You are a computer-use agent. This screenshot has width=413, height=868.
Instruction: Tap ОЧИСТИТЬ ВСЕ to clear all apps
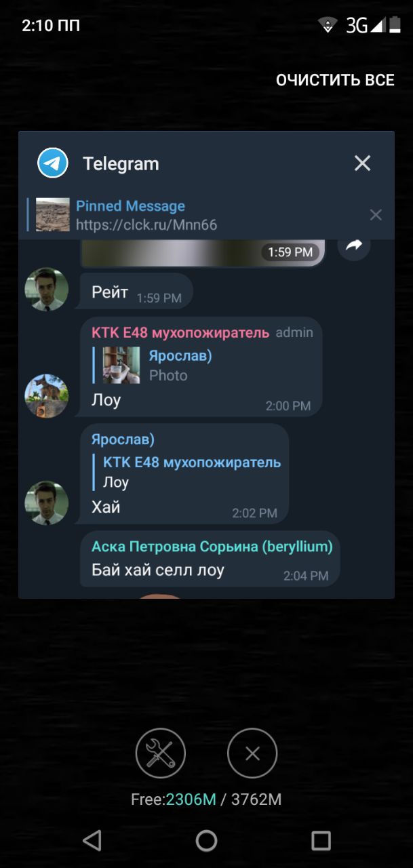tap(335, 80)
